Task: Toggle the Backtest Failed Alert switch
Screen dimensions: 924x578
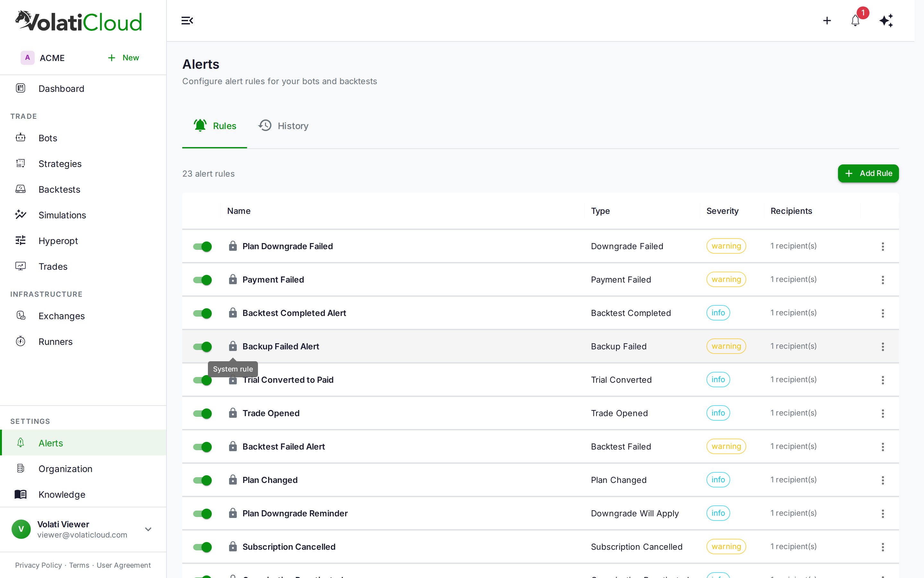Action: [x=202, y=446]
